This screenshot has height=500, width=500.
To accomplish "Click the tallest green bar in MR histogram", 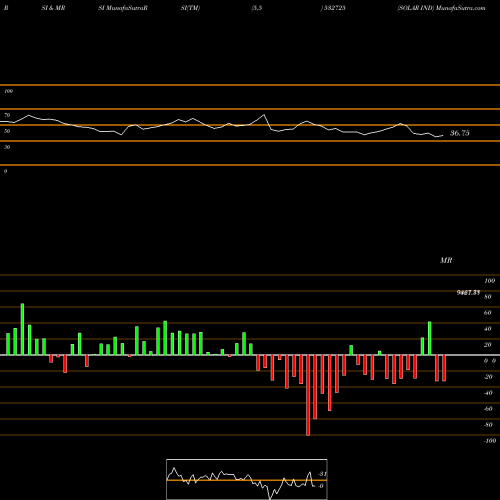I will click(22, 329).
